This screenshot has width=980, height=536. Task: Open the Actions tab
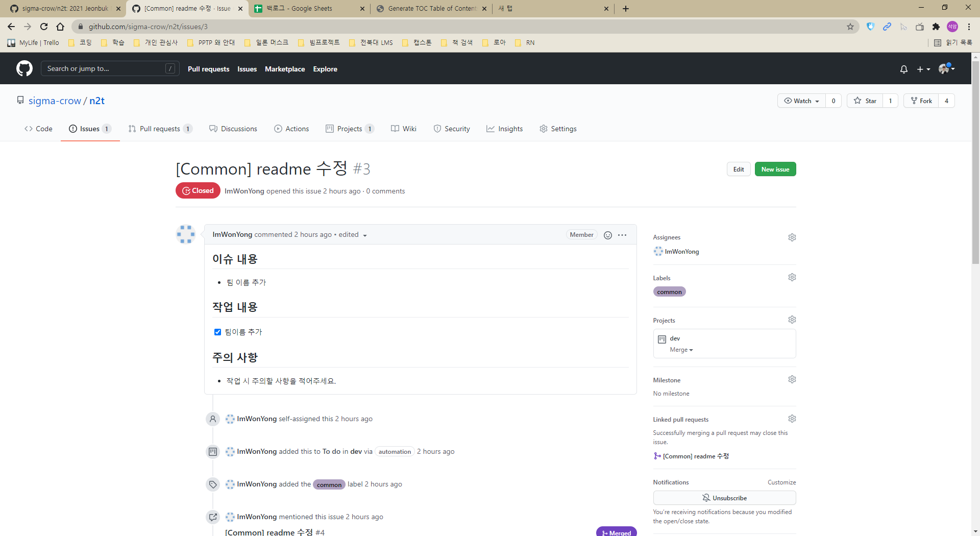291,129
